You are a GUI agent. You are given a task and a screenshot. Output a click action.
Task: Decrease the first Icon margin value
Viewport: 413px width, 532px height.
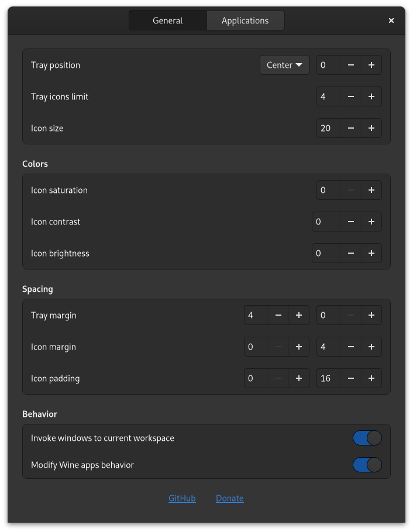[278, 347]
